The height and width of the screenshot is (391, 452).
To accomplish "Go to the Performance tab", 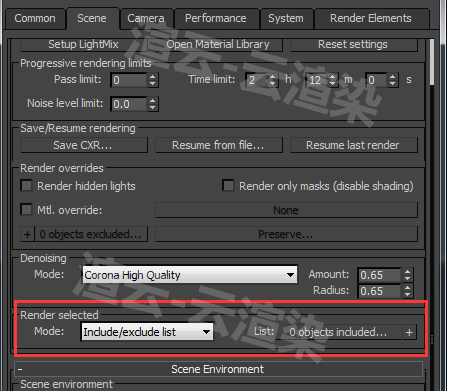I will pyautogui.click(x=216, y=19).
